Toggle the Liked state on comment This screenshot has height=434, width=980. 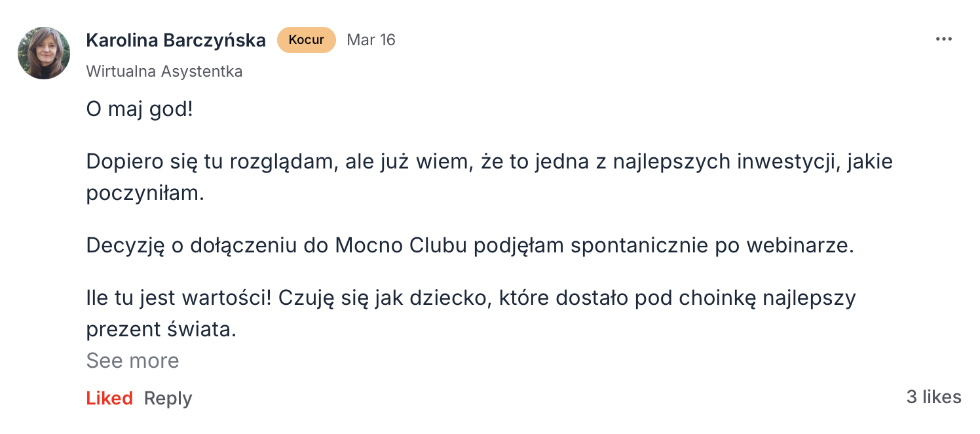[109, 398]
